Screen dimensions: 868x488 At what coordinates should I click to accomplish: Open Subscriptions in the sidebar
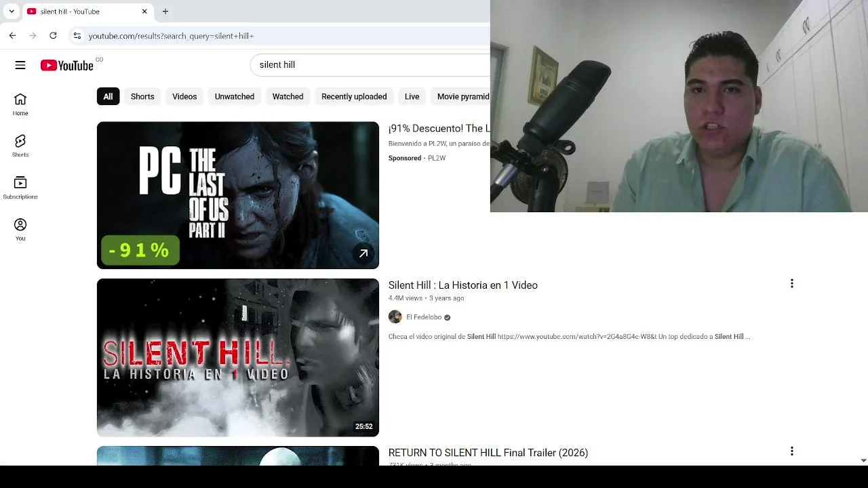tap(20, 188)
